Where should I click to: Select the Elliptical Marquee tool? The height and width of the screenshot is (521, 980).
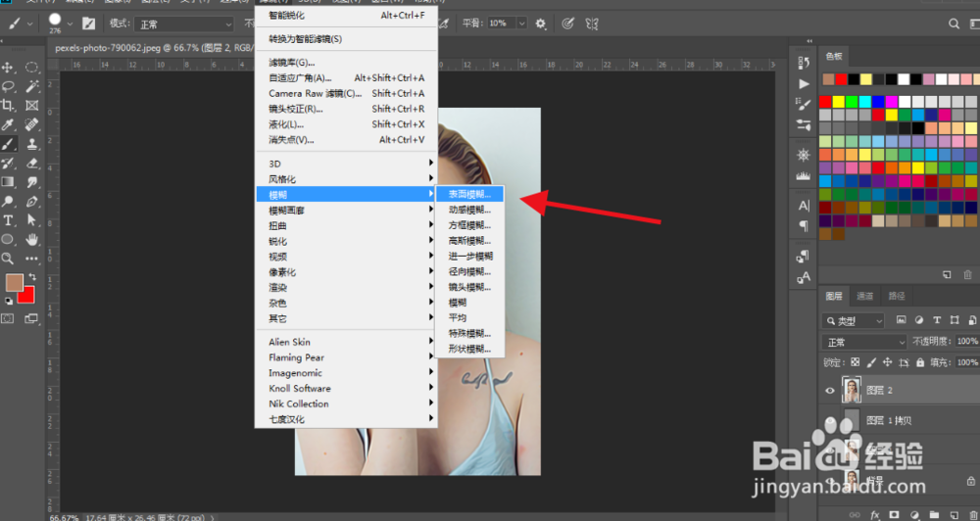[x=32, y=68]
